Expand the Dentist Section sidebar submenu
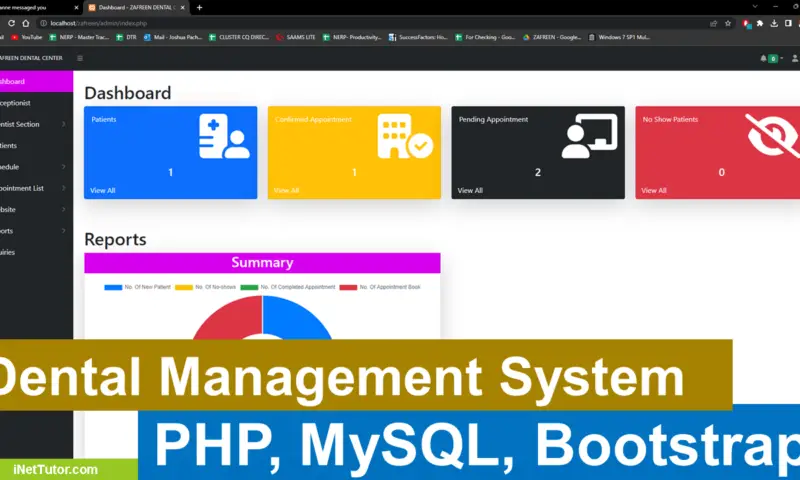The width and height of the screenshot is (800, 480). click(x=33, y=124)
